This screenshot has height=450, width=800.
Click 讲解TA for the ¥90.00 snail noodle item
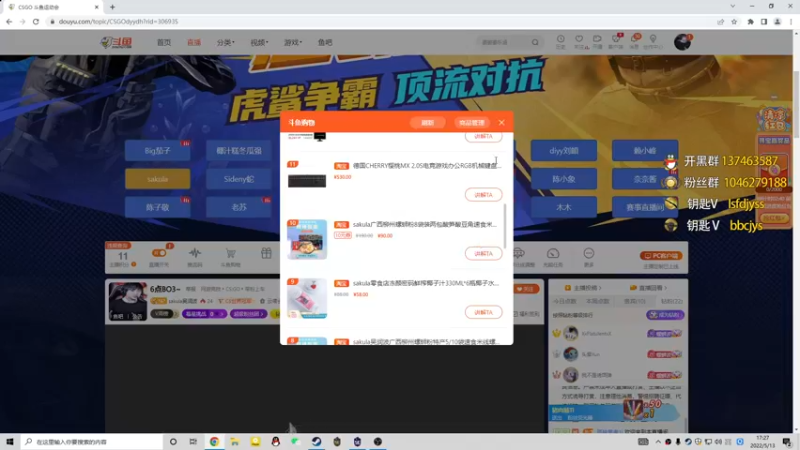[483, 254]
